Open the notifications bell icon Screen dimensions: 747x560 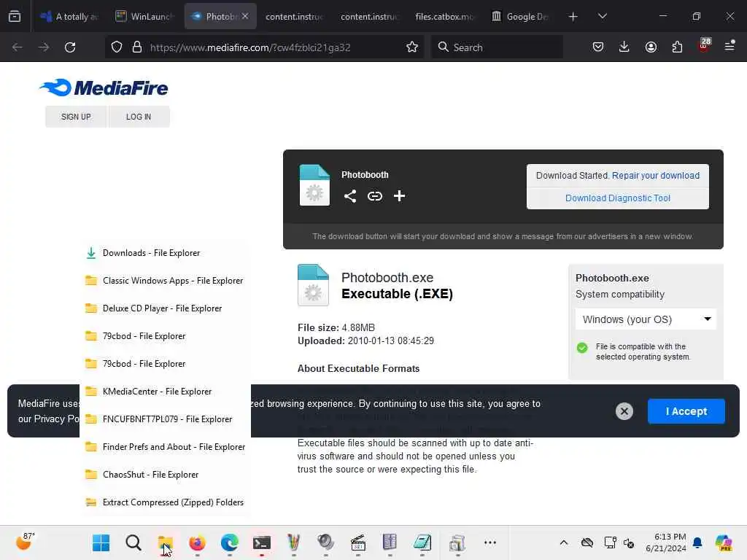pyautogui.click(x=697, y=542)
